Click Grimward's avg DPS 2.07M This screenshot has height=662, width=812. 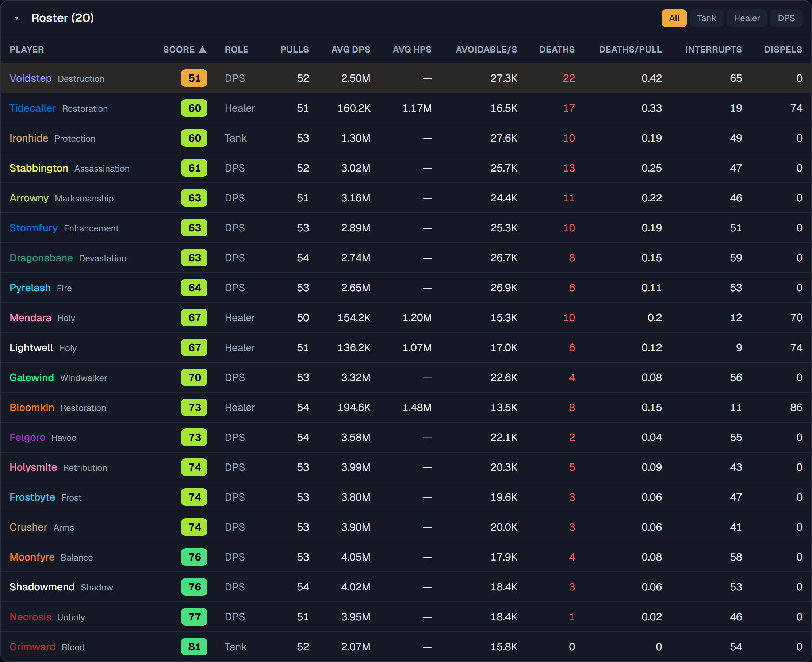(356, 647)
